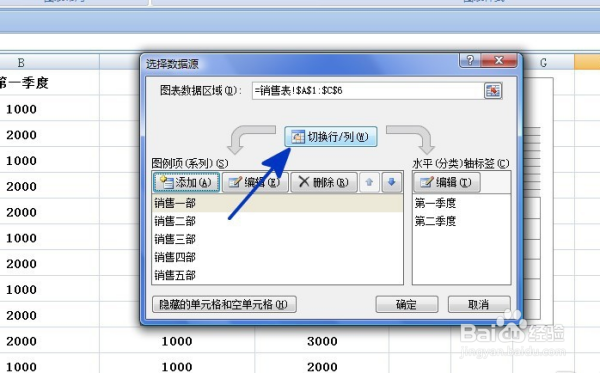The image size is (600, 373).
Task: Select the series 销售二部
Action: 277,221
